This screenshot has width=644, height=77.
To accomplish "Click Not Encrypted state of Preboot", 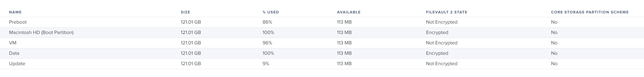I will coord(441,22).
